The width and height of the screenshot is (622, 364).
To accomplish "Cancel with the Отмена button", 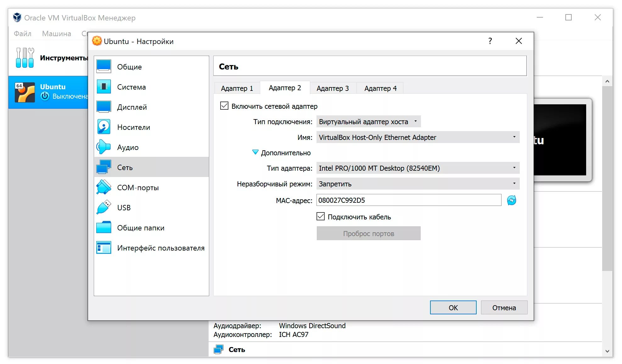I will 504,307.
